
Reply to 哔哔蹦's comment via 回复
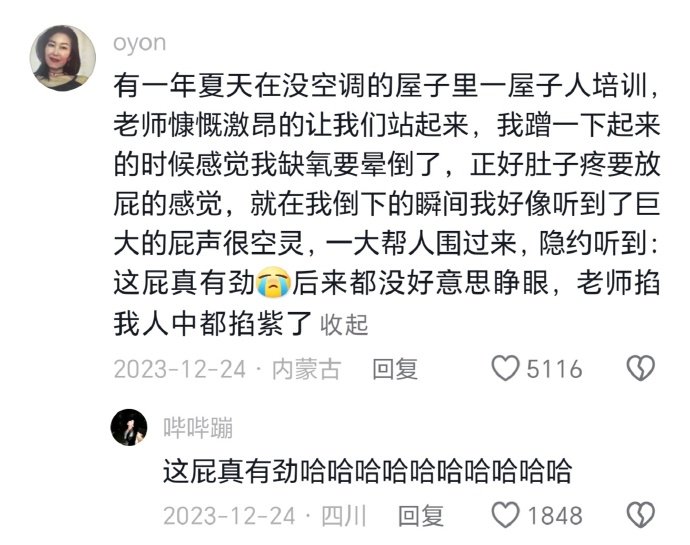[x=421, y=516]
